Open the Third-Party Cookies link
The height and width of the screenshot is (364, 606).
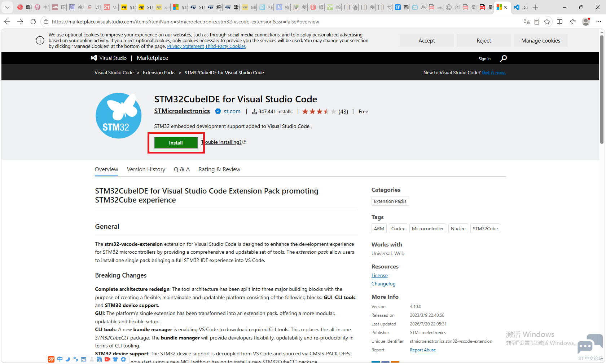225,46
